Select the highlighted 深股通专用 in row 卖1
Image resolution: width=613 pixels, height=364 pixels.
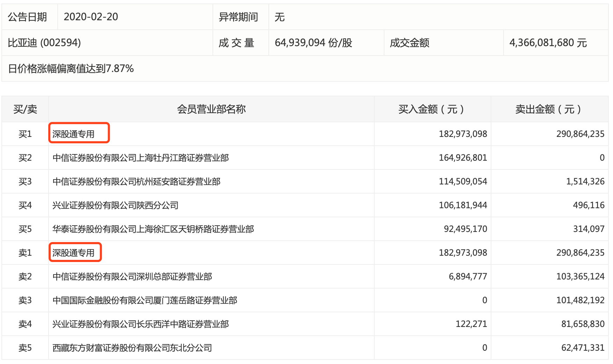point(73,253)
